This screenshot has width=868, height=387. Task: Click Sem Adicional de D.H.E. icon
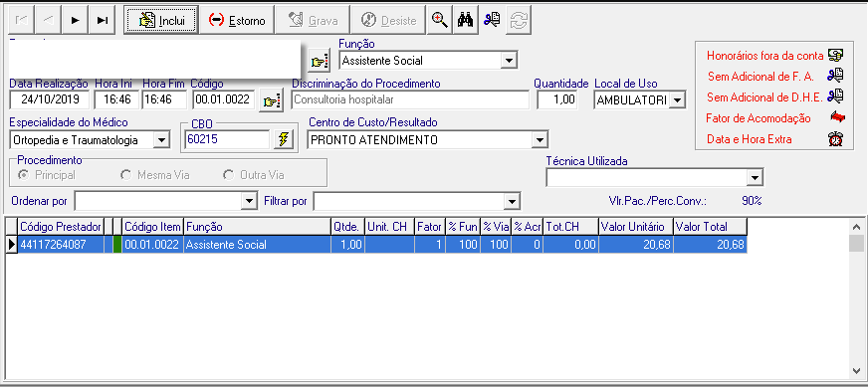coord(835,97)
